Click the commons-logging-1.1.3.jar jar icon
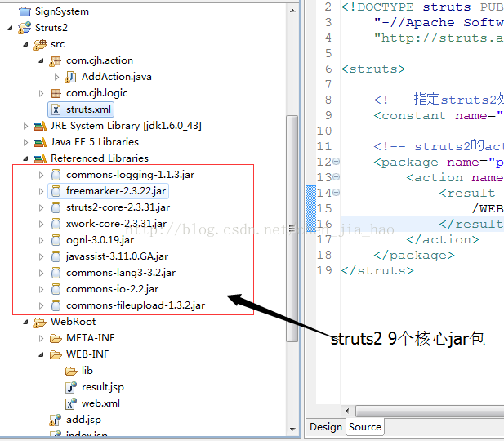This screenshot has width=504, height=441. (x=56, y=175)
